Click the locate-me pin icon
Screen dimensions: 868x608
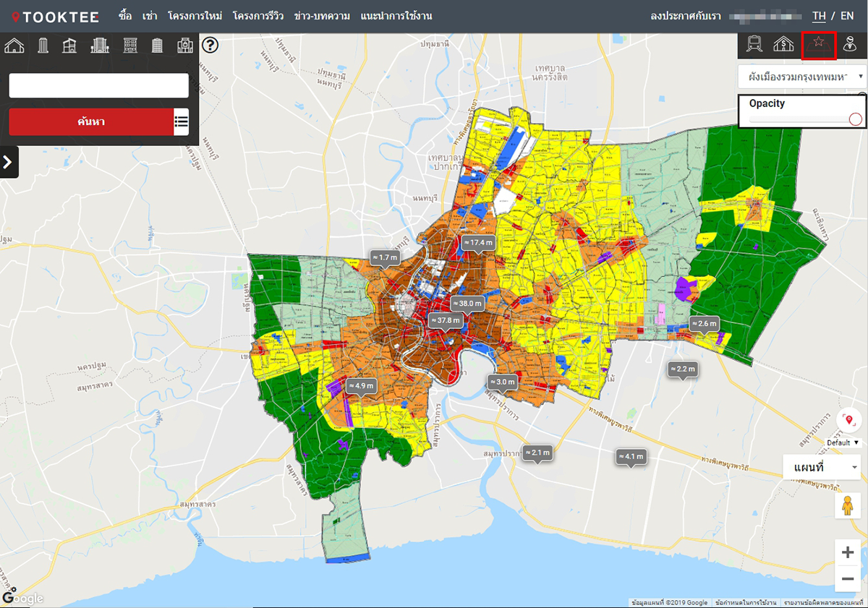[x=848, y=420]
